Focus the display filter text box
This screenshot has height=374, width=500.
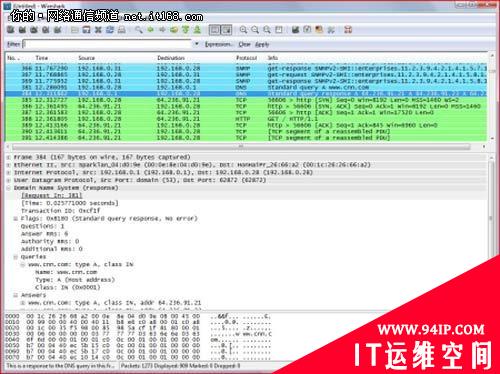click(107, 44)
